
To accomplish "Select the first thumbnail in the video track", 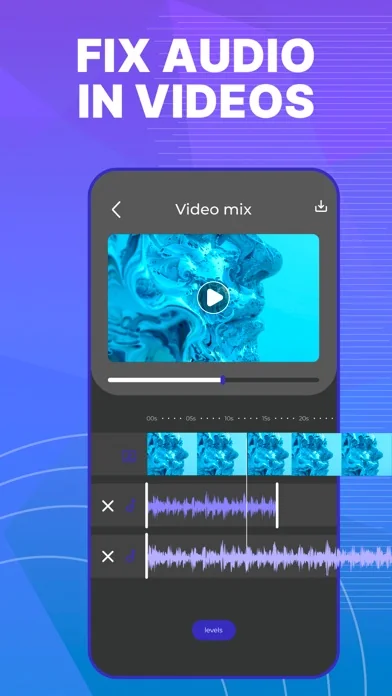I will pos(172,454).
